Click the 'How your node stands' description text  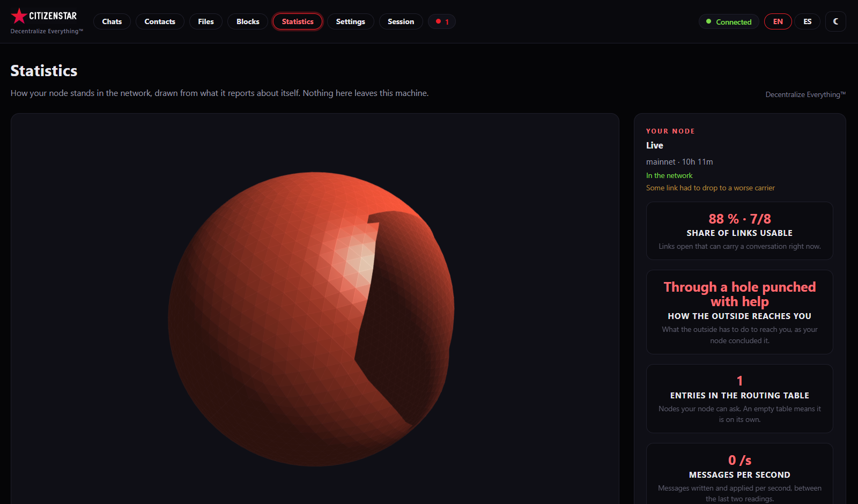coord(220,93)
